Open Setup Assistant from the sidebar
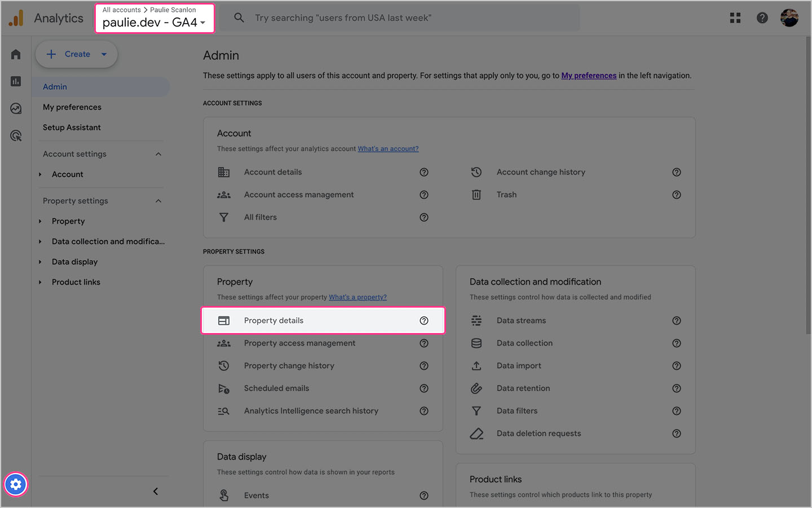 [x=72, y=127]
